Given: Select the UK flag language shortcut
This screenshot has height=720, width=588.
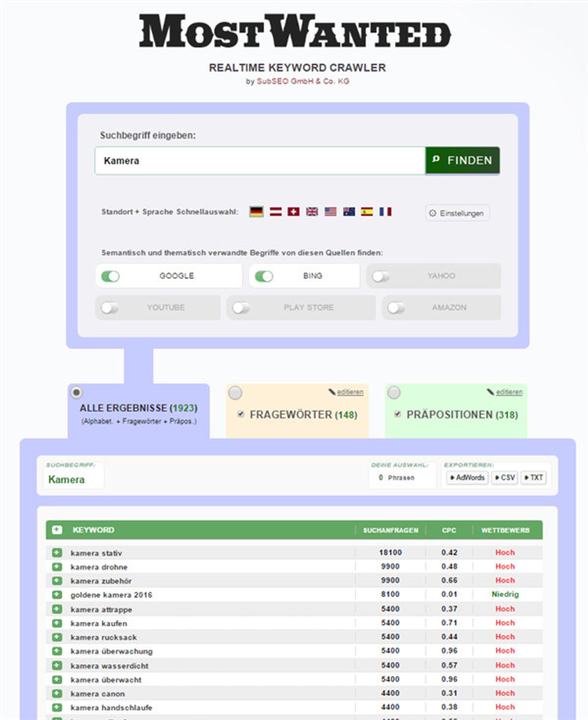Looking at the screenshot, I should click(x=312, y=212).
